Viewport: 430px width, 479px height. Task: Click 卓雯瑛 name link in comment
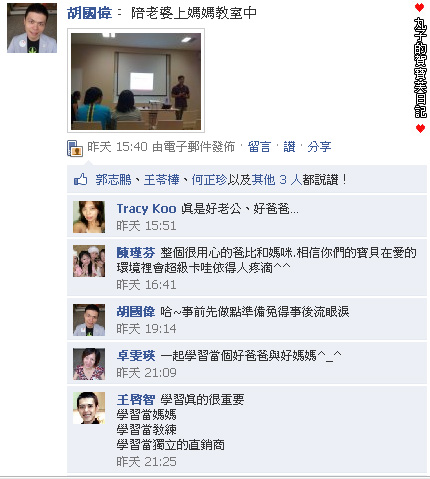[136, 356]
